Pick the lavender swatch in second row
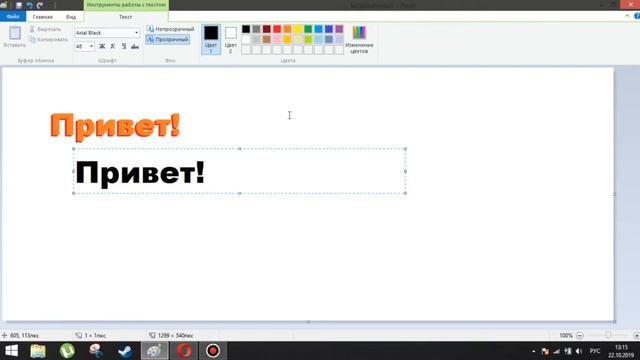 339,40
